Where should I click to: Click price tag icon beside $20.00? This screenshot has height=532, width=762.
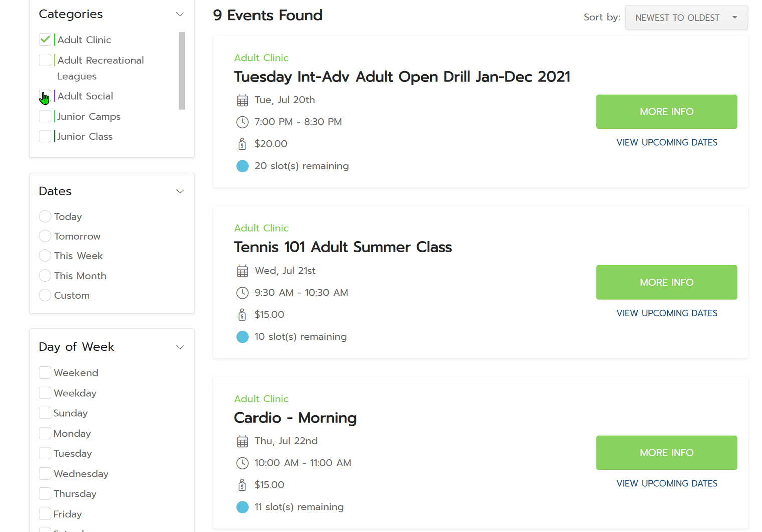click(242, 144)
